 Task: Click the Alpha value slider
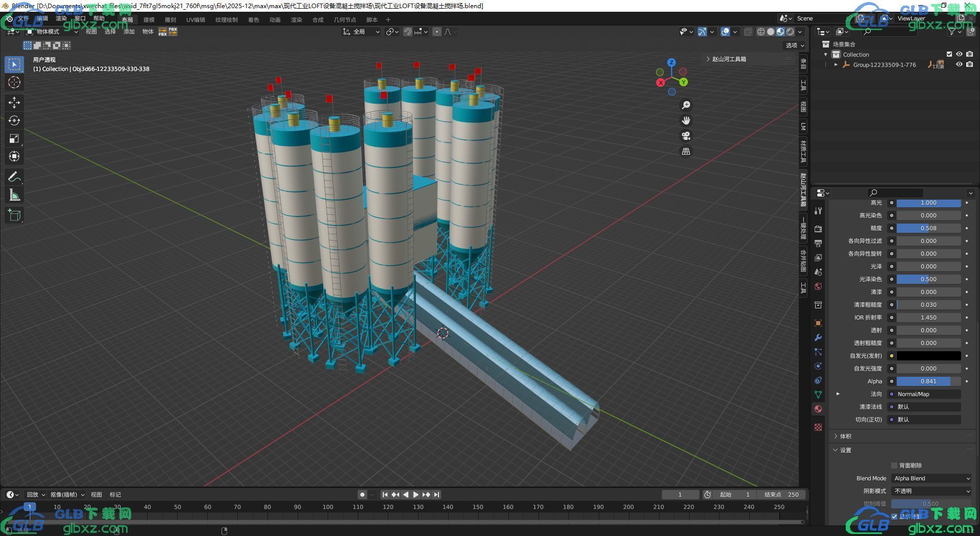coord(928,381)
